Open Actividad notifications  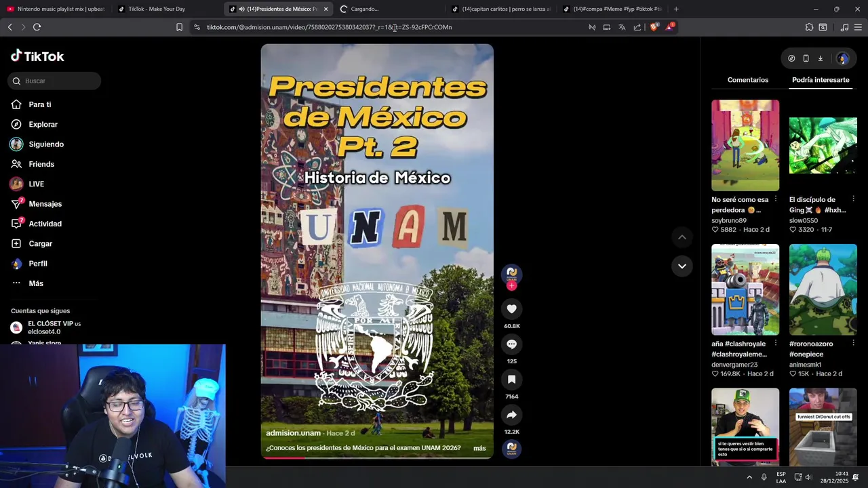(36, 224)
